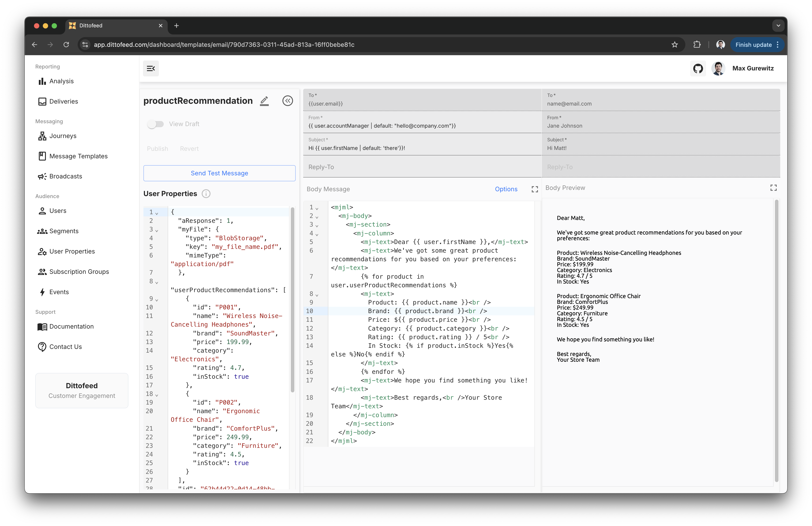This screenshot has width=812, height=526.
Task: Open the browser extensions puzzle icon
Action: click(697, 45)
